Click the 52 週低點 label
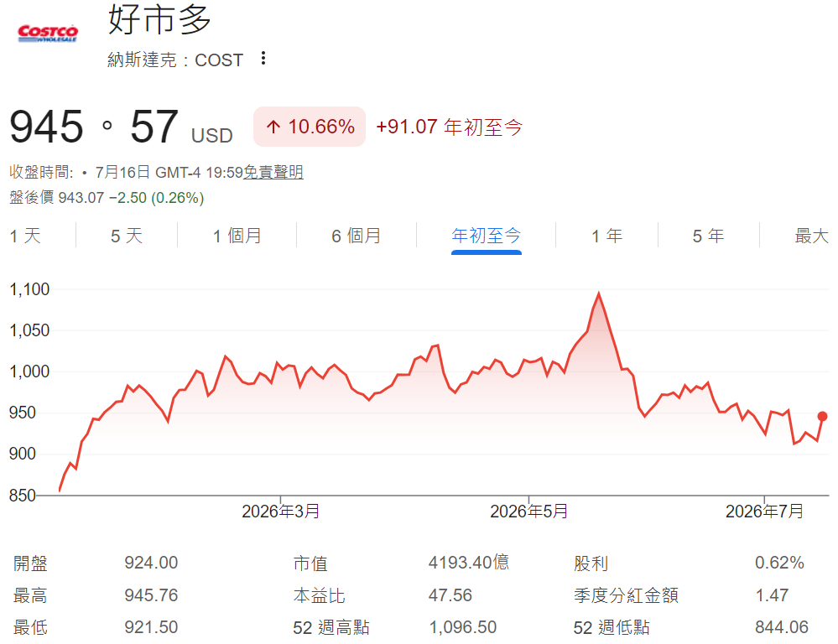Image resolution: width=838 pixels, height=644 pixels. coord(612,627)
